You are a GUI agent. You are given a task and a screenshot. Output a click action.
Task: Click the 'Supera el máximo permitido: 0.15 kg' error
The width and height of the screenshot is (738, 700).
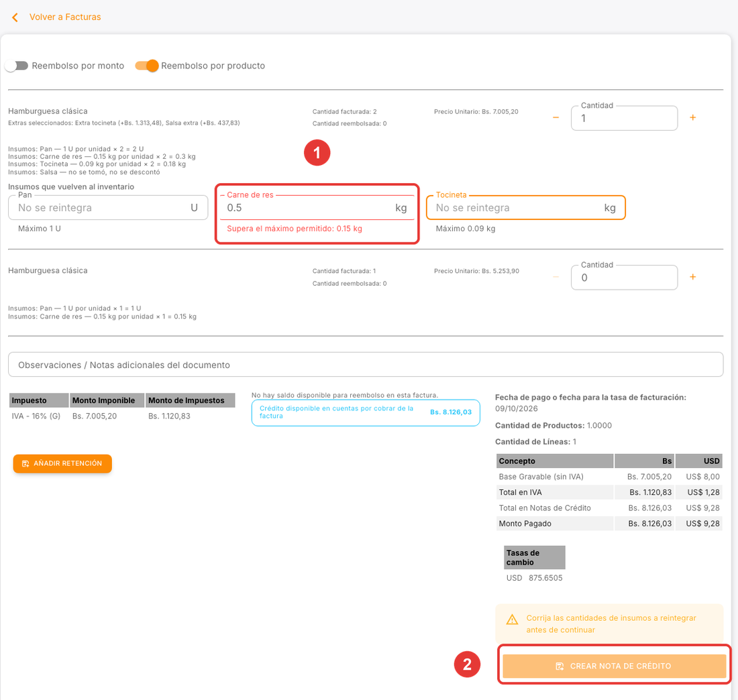point(295,229)
